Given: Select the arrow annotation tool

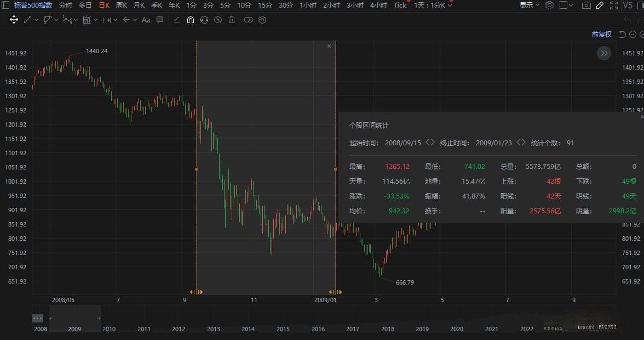Looking at the screenshot, I should 126,20.
